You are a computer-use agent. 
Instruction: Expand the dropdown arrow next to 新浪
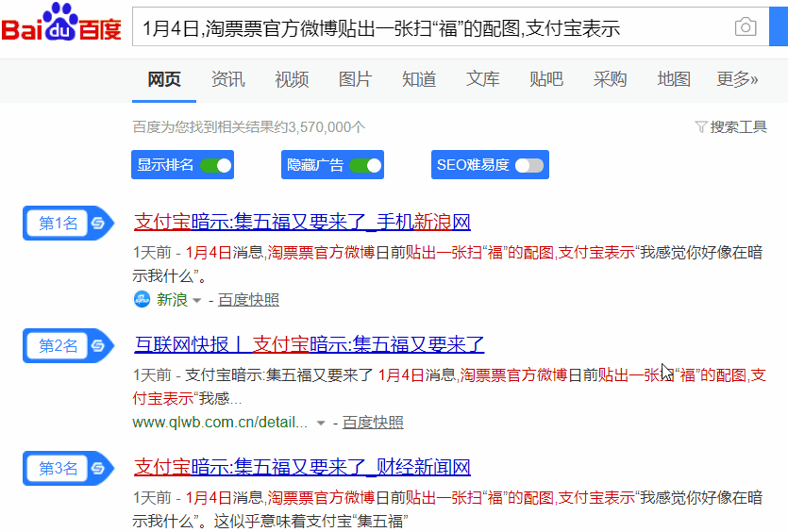(197, 301)
